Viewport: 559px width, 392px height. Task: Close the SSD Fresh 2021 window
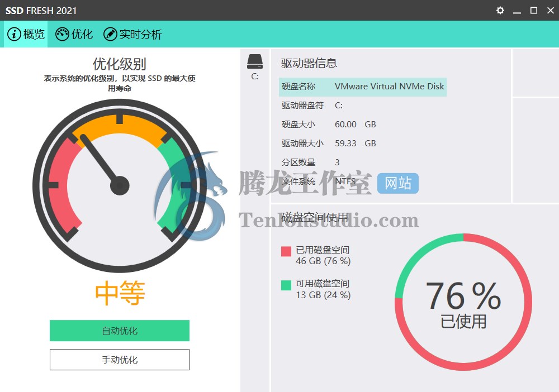551,10
